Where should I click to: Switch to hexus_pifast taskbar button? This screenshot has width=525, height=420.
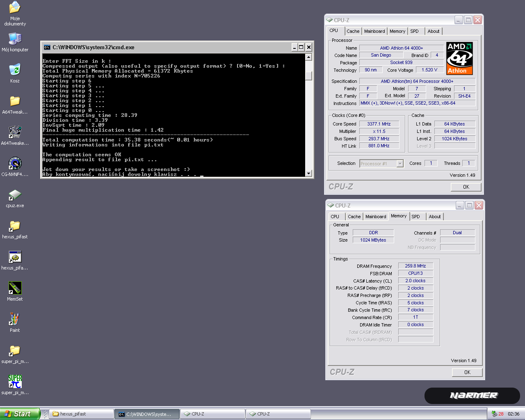(x=82, y=414)
